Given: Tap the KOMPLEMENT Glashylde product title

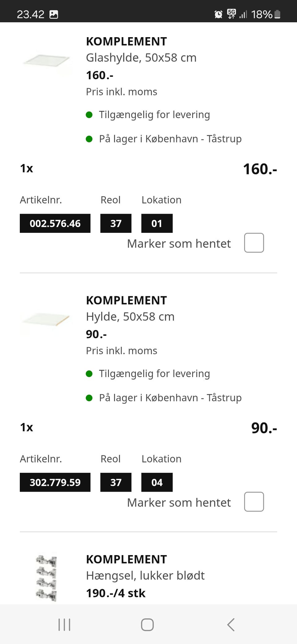Looking at the screenshot, I should pyautogui.click(x=126, y=41).
